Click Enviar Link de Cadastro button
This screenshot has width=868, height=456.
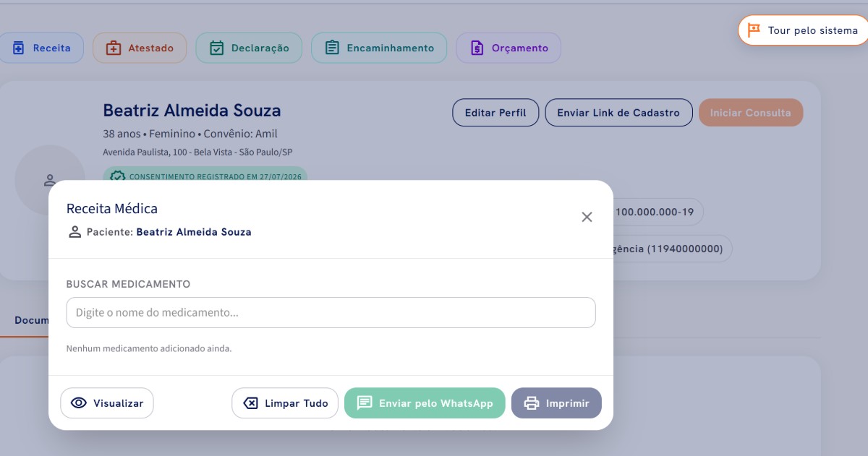(x=618, y=113)
